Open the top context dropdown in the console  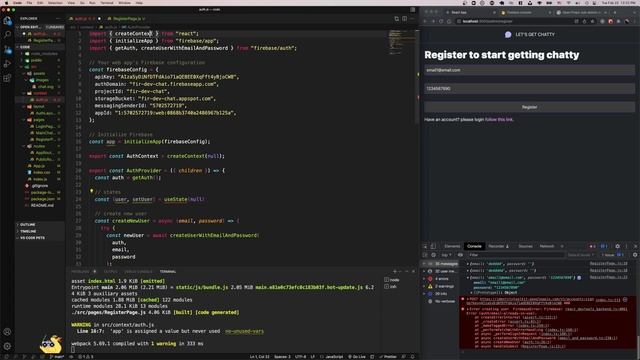pyautogui.click(x=446, y=255)
